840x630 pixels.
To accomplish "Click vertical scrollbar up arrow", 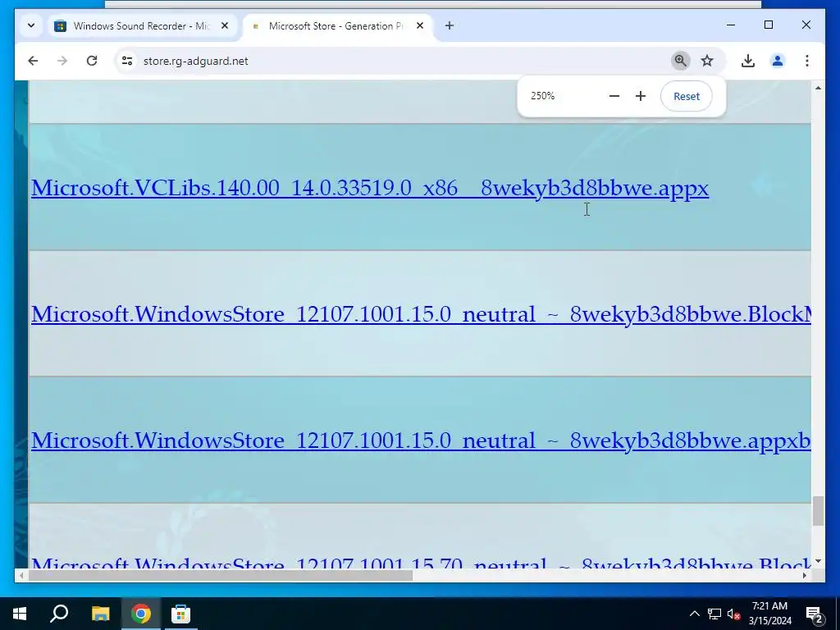I will pyautogui.click(x=818, y=88).
